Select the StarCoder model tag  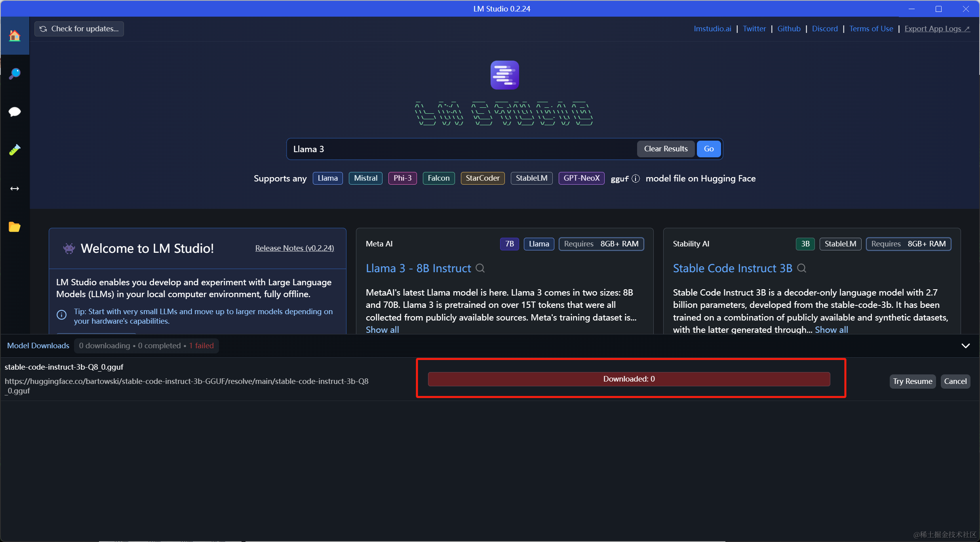(x=482, y=178)
